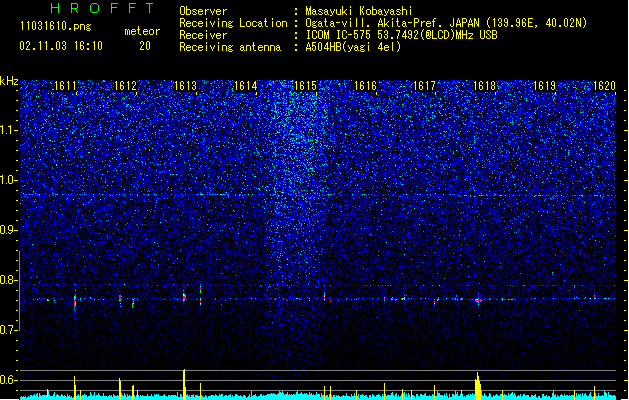This screenshot has height=400, width=629.
Task: Click the 1618 time marker
Action: (x=484, y=86)
